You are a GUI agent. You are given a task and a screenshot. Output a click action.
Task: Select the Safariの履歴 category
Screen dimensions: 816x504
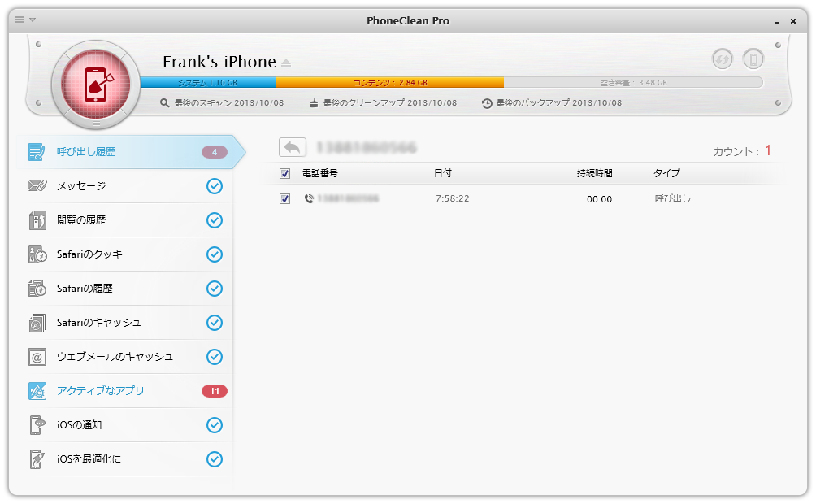click(x=127, y=289)
